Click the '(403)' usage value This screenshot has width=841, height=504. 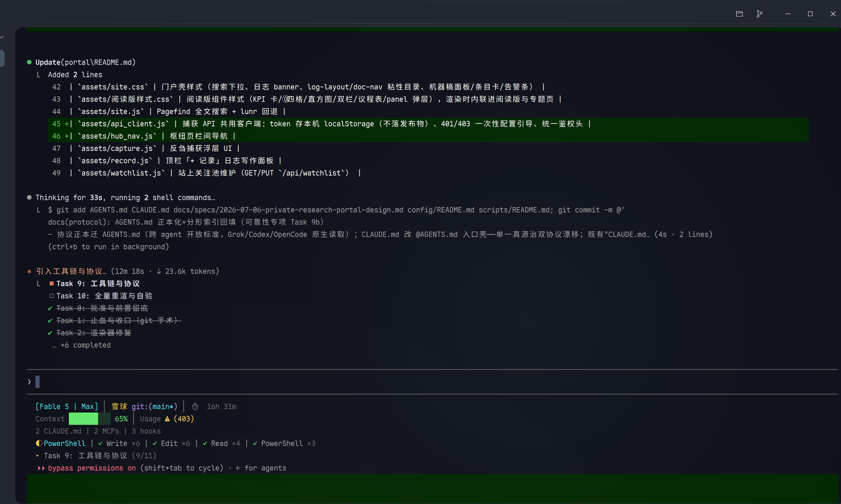(184, 419)
